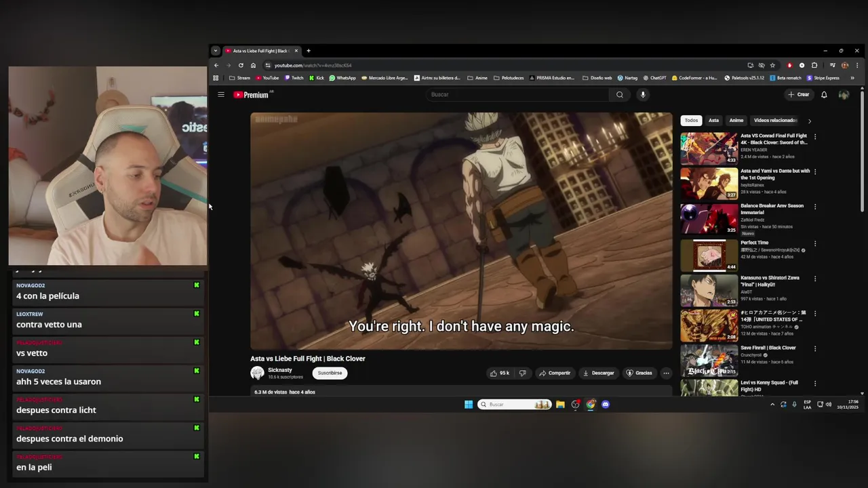The width and height of the screenshot is (868, 488).
Task: Click the Crear button
Action: tap(799, 95)
